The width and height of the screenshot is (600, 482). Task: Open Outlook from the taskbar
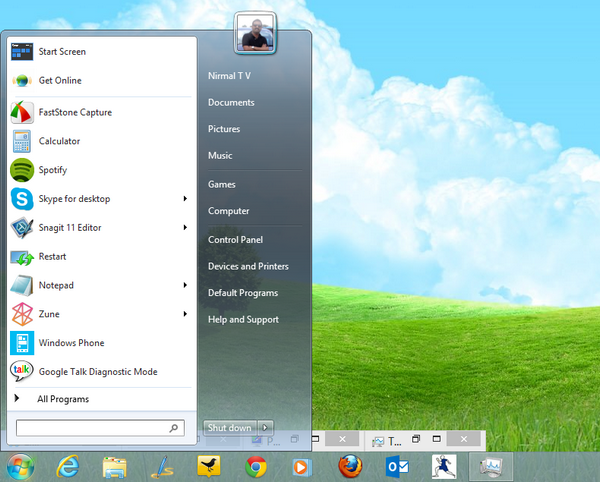[x=397, y=467]
